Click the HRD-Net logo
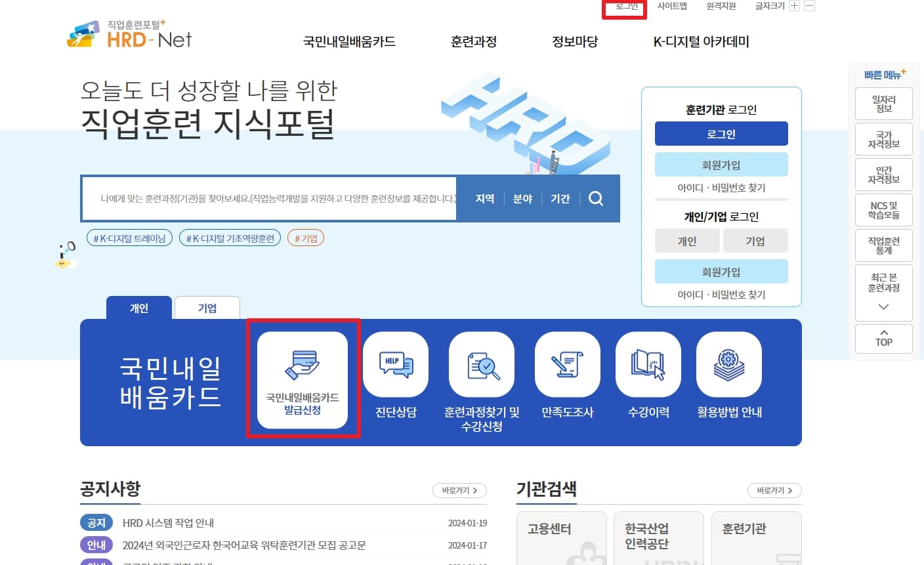The height and width of the screenshot is (565, 924). [129, 33]
